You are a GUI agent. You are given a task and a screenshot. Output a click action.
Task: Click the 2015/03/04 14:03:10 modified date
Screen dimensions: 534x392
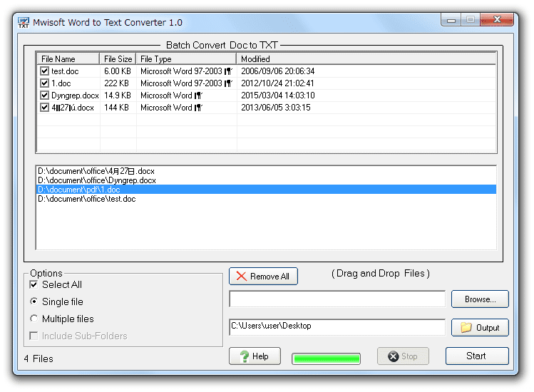278,96
